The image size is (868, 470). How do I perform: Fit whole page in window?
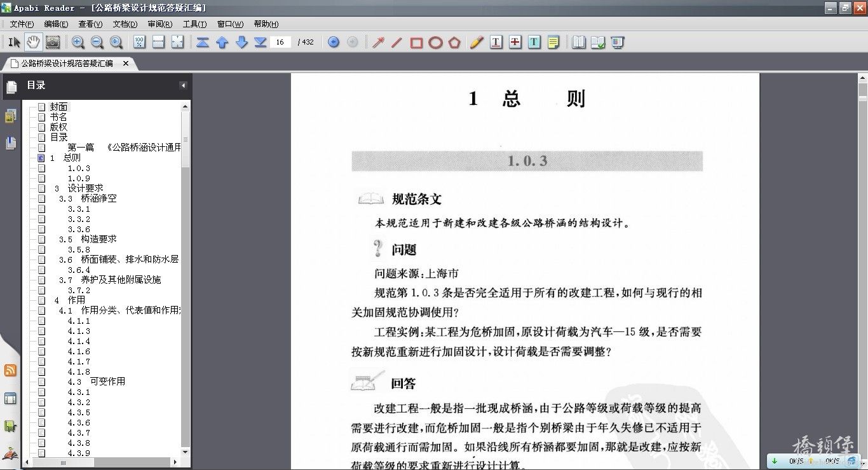tap(178, 42)
